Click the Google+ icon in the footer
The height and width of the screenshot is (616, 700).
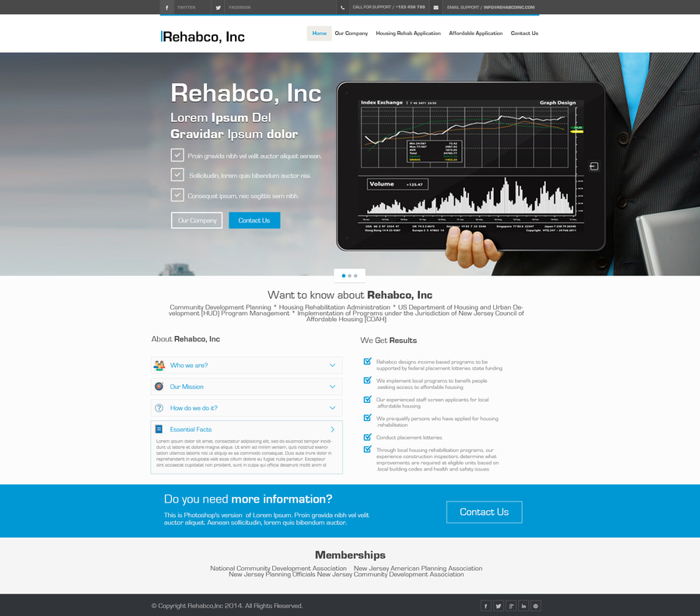(511, 606)
